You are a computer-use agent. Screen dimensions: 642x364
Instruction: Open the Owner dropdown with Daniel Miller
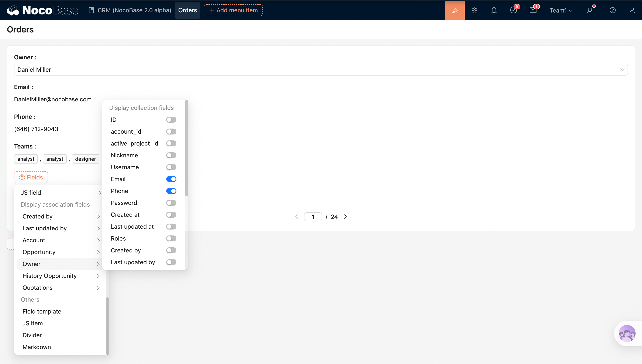(321, 70)
